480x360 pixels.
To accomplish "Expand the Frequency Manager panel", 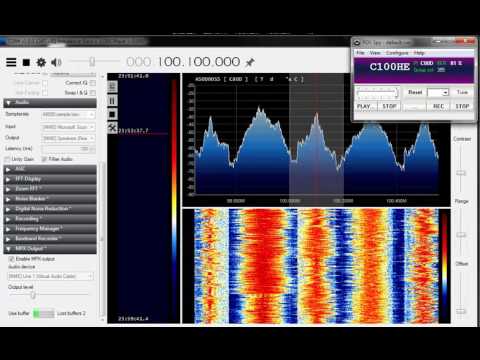I will (x=50, y=229).
